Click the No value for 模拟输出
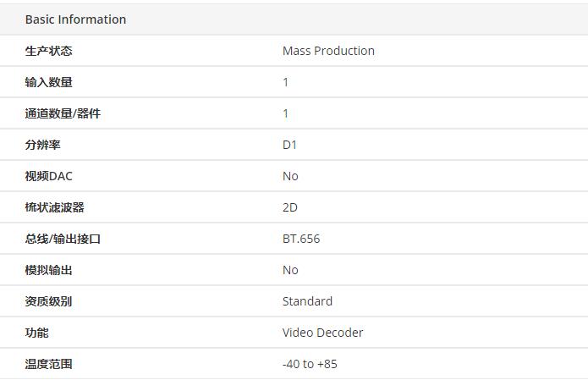 tap(290, 270)
